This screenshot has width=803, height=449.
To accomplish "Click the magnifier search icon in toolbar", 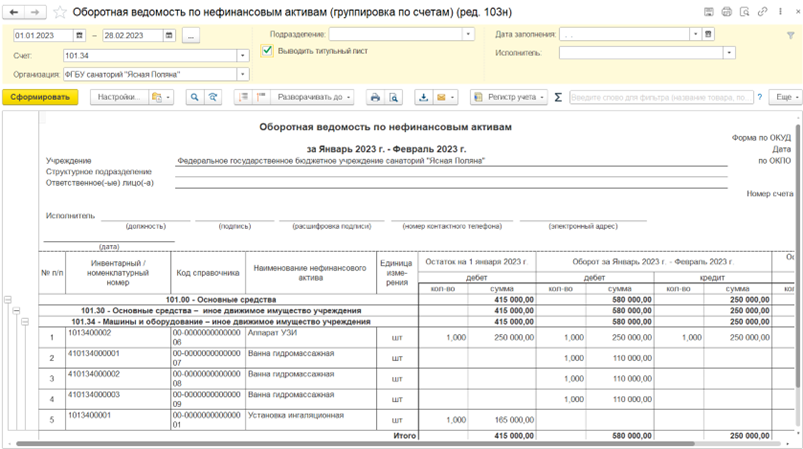I will pos(195,97).
